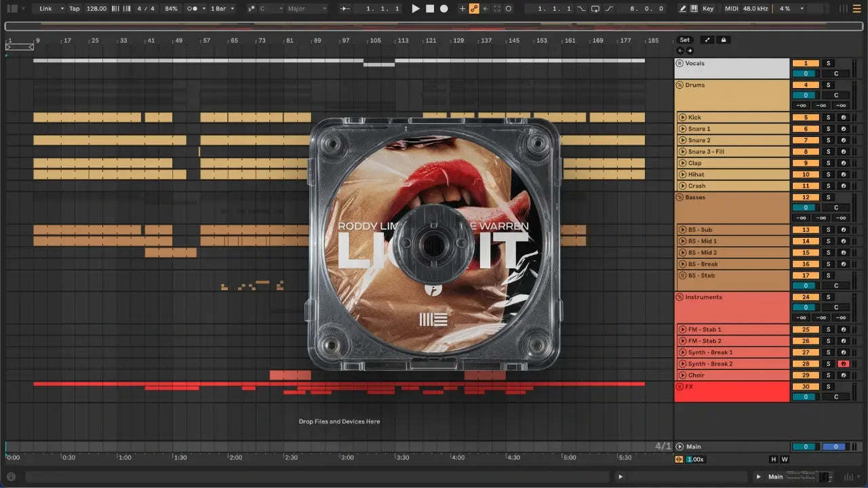
Task: Collapse the Instruments group track
Action: tap(679, 298)
